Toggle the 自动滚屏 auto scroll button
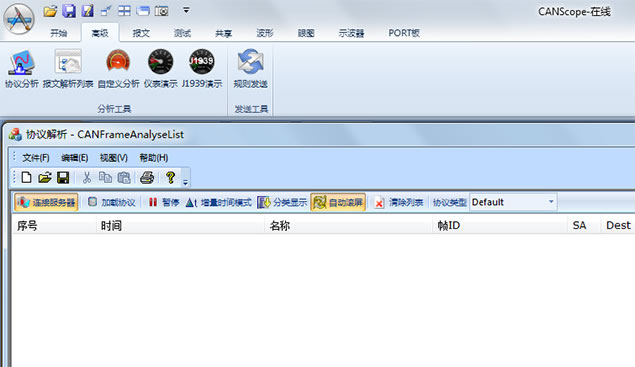This screenshot has height=367, width=635. tap(338, 202)
